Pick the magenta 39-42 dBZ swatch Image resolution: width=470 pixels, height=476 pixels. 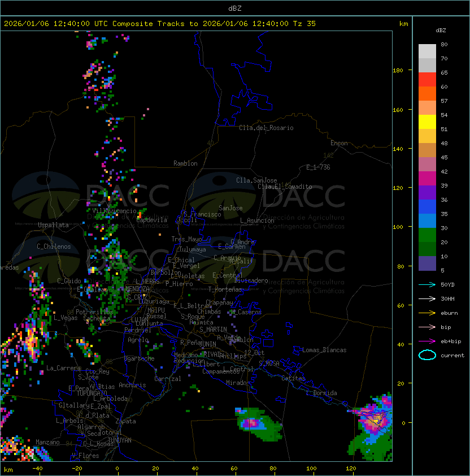pyautogui.click(x=427, y=179)
